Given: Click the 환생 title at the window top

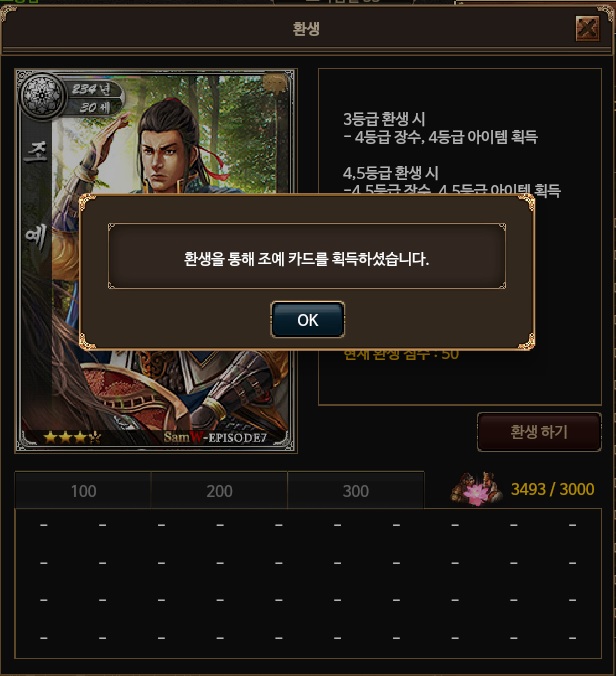Looking at the screenshot, I should click(x=306, y=29).
